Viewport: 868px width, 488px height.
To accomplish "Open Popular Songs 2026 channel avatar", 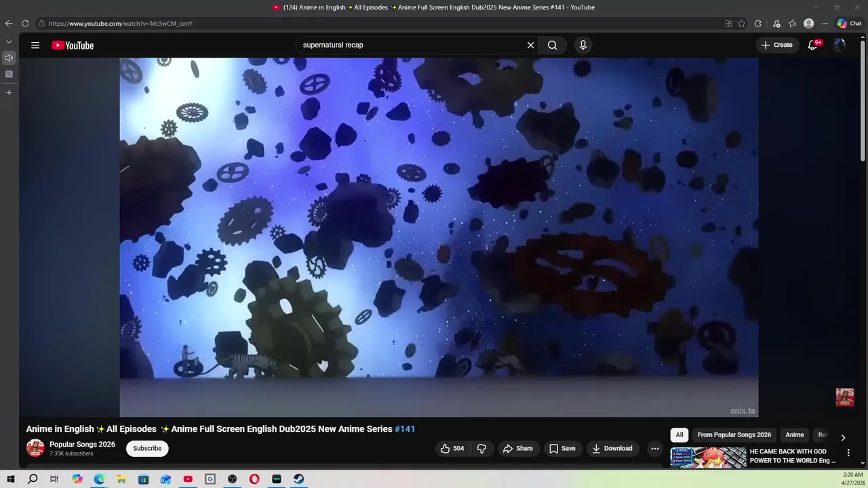I will pyautogui.click(x=35, y=448).
